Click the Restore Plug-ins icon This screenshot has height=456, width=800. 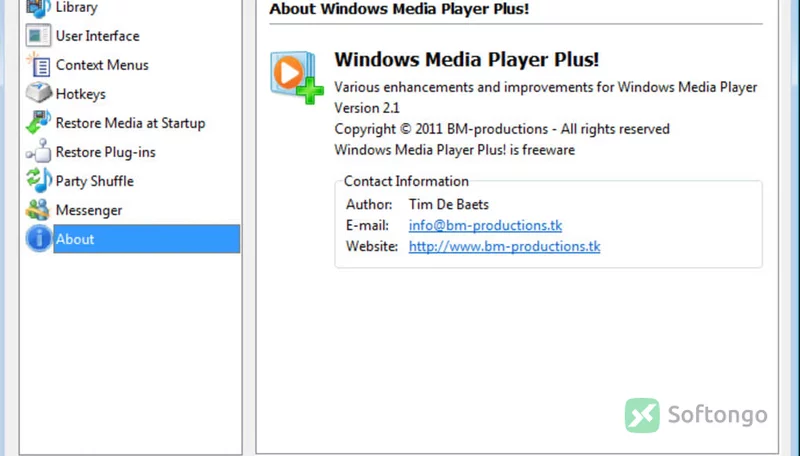tap(38, 151)
